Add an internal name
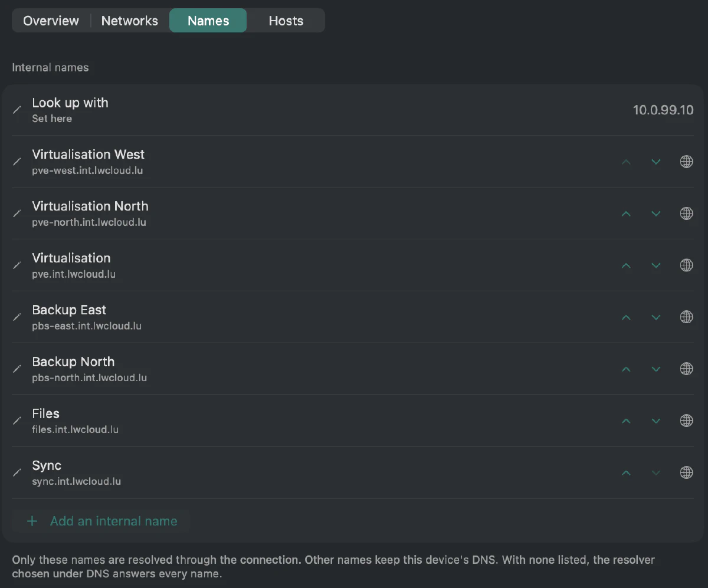This screenshot has height=588, width=708. click(101, 521)
